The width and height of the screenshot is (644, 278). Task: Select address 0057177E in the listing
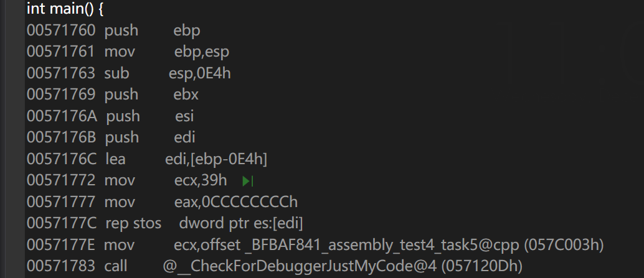[x=62, y=245]
